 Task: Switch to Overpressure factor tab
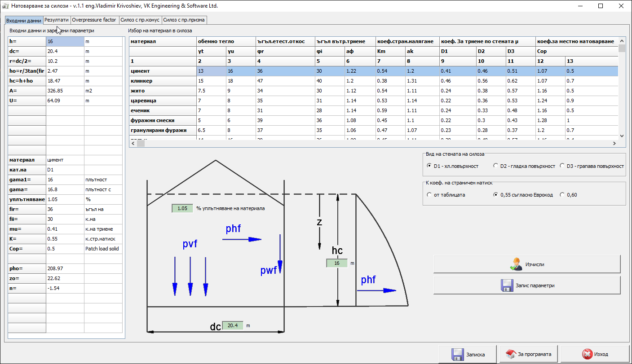(x=94, y=20)
